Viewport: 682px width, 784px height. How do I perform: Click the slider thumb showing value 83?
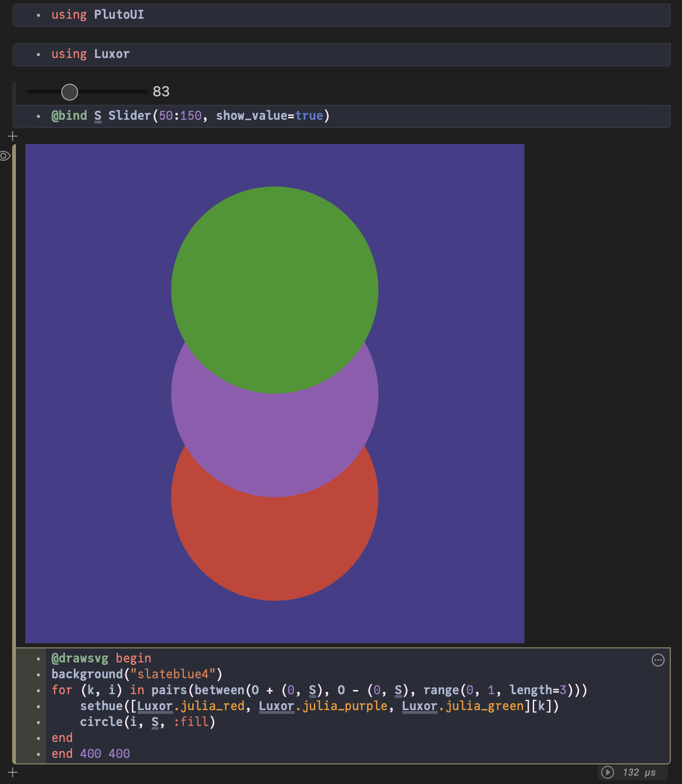(x=70, y=92)
